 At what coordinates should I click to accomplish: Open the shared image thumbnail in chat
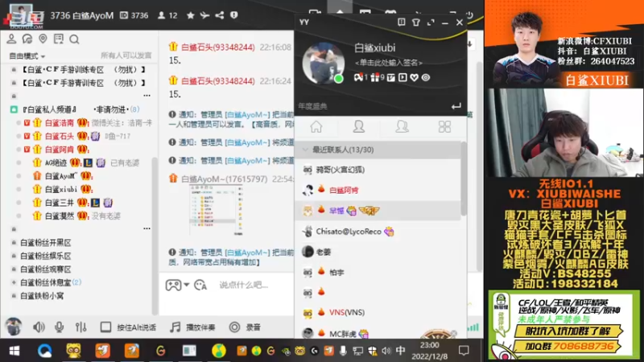pyautogui.click(x=217, y=210)
